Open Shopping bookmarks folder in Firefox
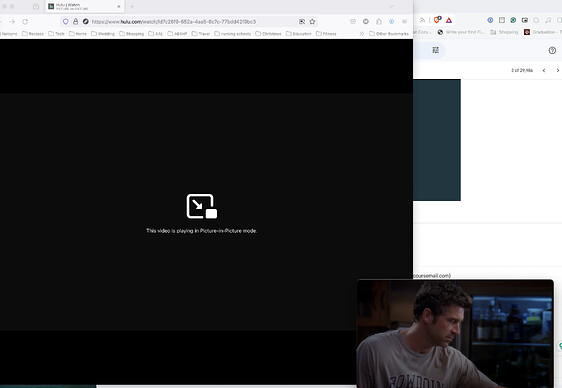Screen dimensions: 562x388 pos(132,34)
